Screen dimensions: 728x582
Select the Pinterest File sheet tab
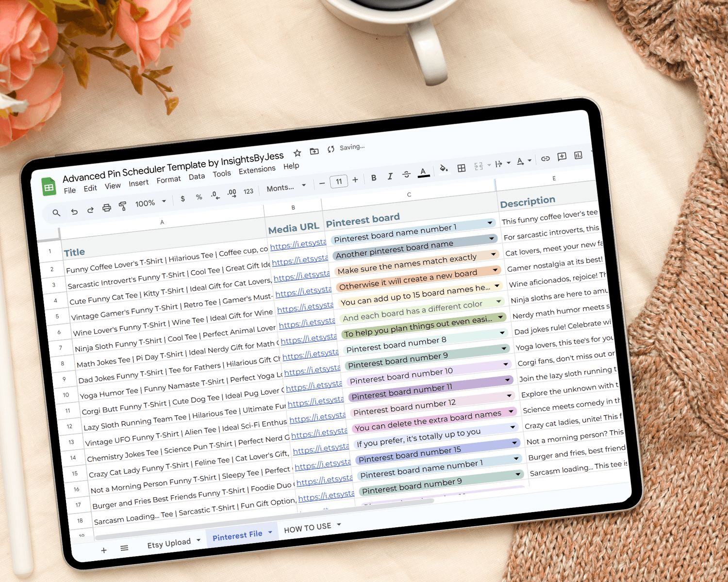[x=237, y=536]
